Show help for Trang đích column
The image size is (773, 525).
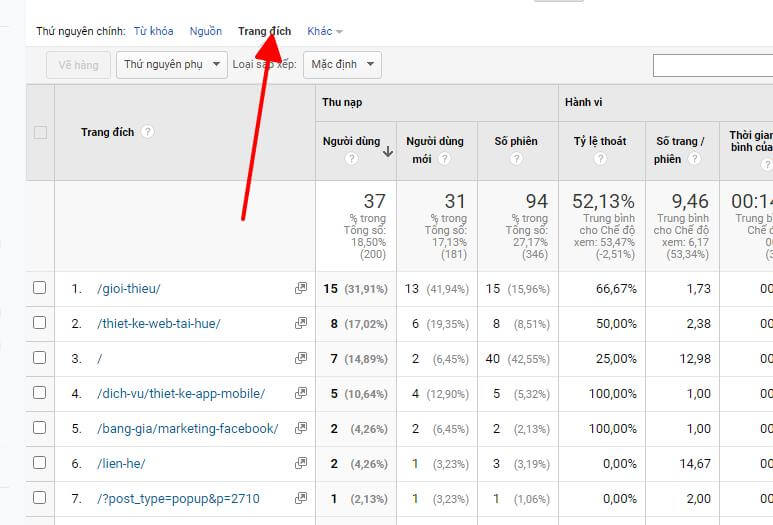(147, 132)
